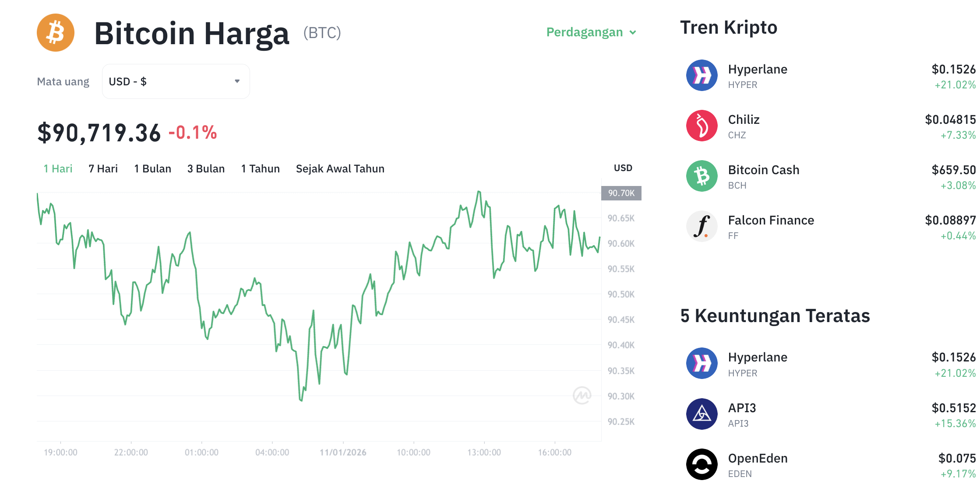
Task: Click the OpenEden logo icon
Action: point(701,464)
